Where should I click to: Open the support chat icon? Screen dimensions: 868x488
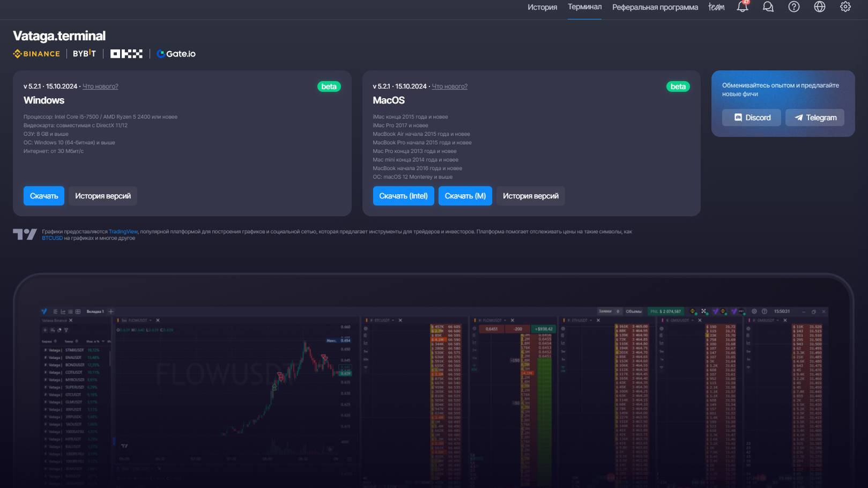768,7
